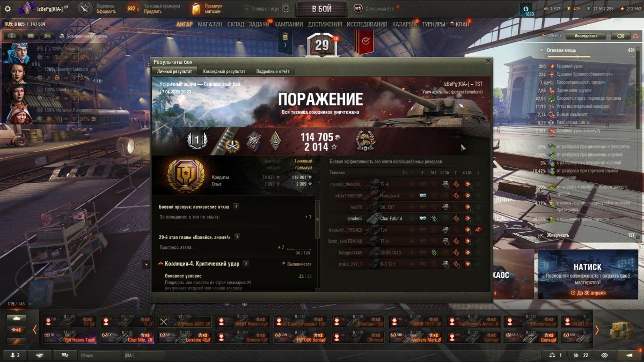Open the notifications icon bottom right
This screenshot has height=362, width=644.
[629, 355]
